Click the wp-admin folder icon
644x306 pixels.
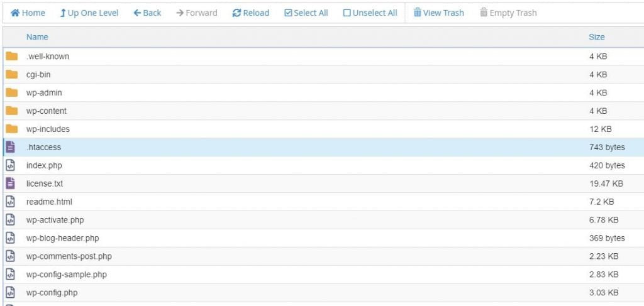point(11,93)
